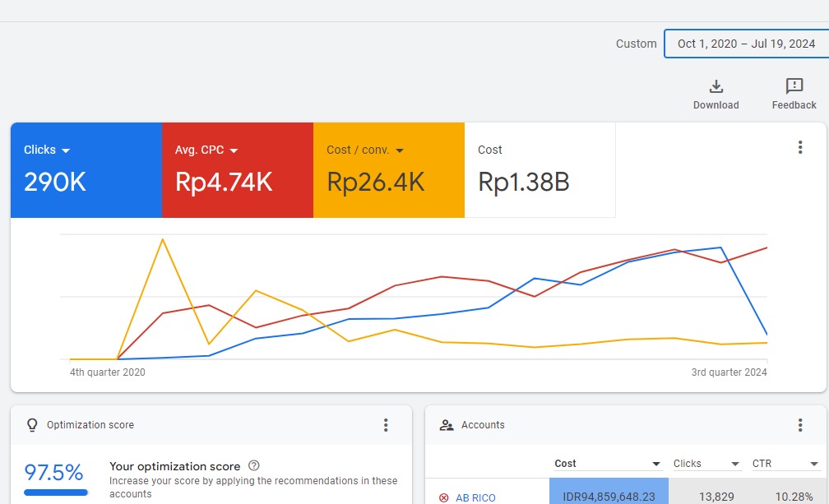829x504 pixels.
Task: Expand the Cost column dropdown in Accounts
Action: [656, 464]
